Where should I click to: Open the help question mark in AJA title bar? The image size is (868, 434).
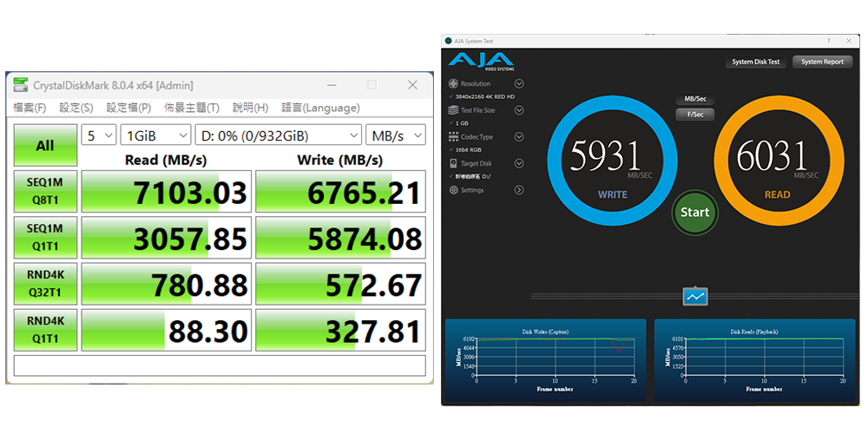tap(829, 41)
